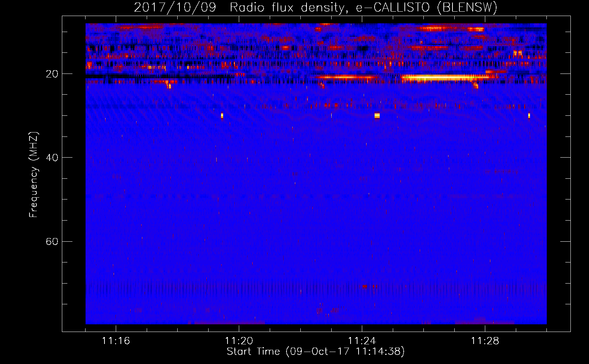589x364 pixels.
Task: Click the small yellow spot near 30 MHz at 11:24:30
Action: pyautogui.click(x=377, y=115)
